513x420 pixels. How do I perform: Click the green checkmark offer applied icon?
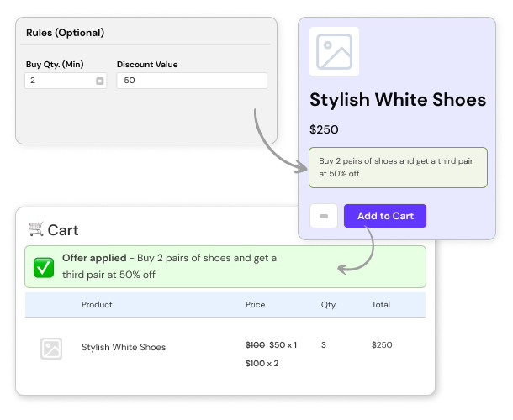[x=44, y=267]
